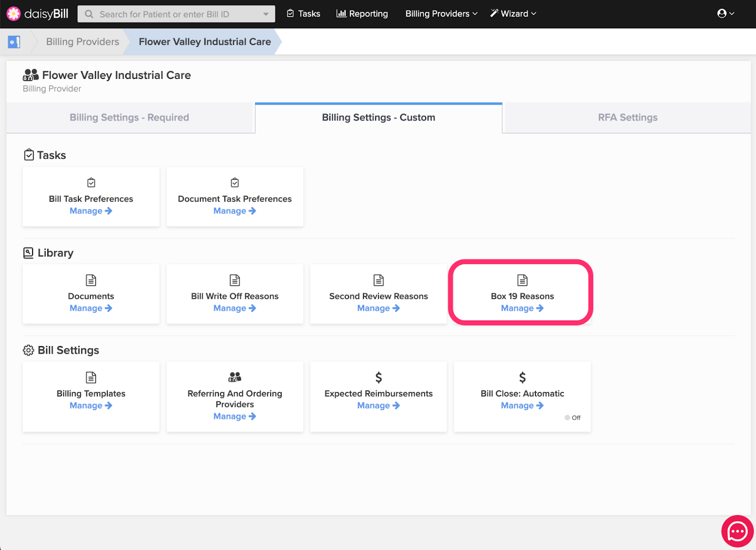Screen dimensions: 756x550
Task: Manage Bill Task Preferences
Action: 91,211
